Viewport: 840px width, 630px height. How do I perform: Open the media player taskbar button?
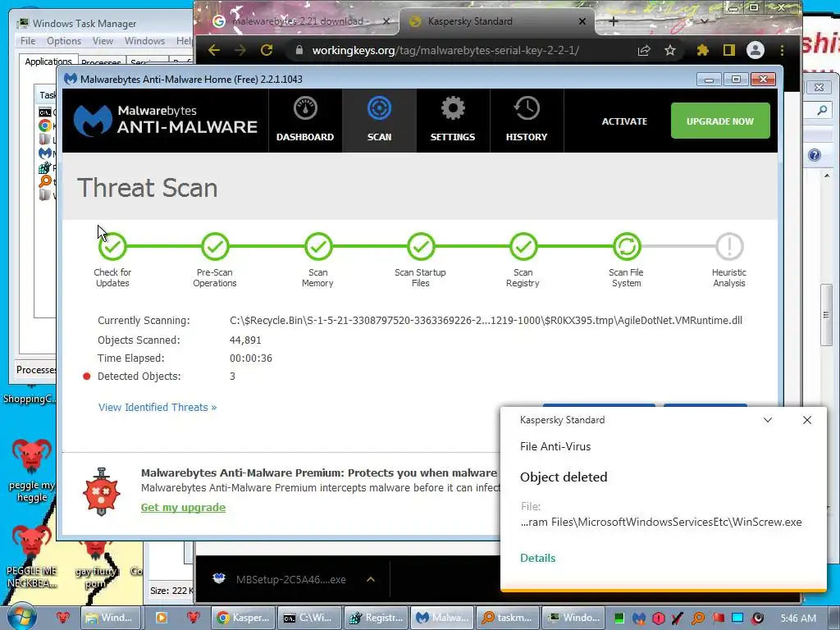coord(162,618)
